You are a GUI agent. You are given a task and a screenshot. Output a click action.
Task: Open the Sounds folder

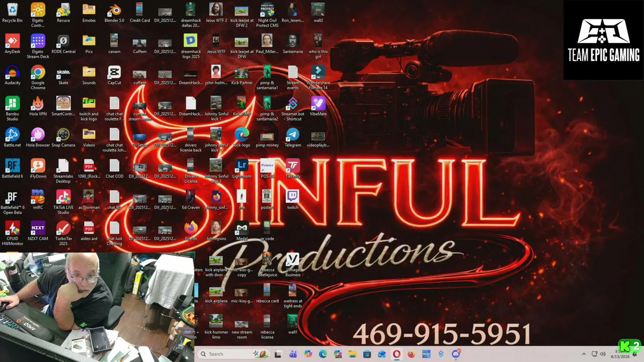pyautogui.click(x=89, y=75)
